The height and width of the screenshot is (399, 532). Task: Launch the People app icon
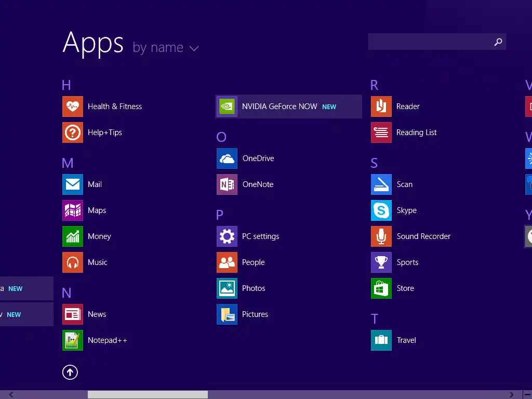[x=227, y=262]
